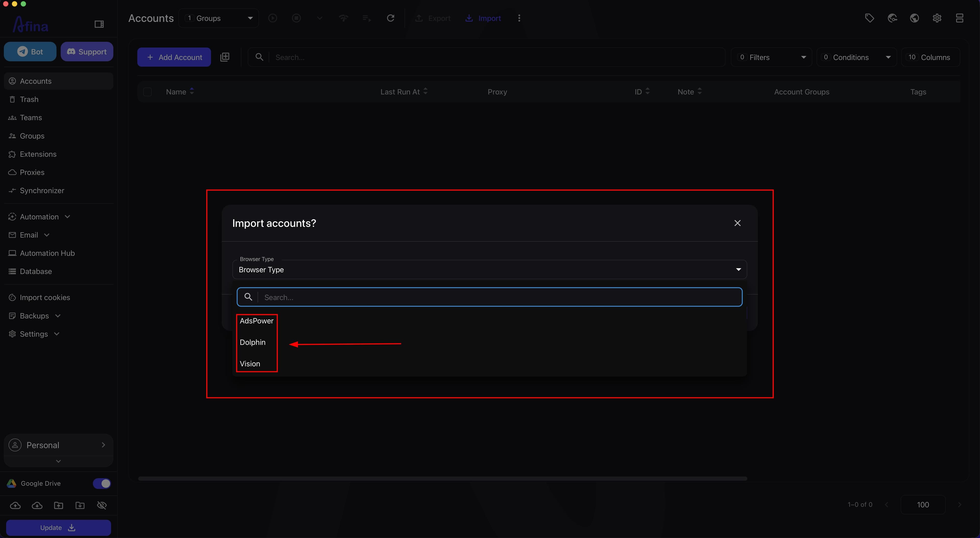Viewport: 980px width, 538px height.
Task: Open Database in sidebar
Action: pos(59,271)
